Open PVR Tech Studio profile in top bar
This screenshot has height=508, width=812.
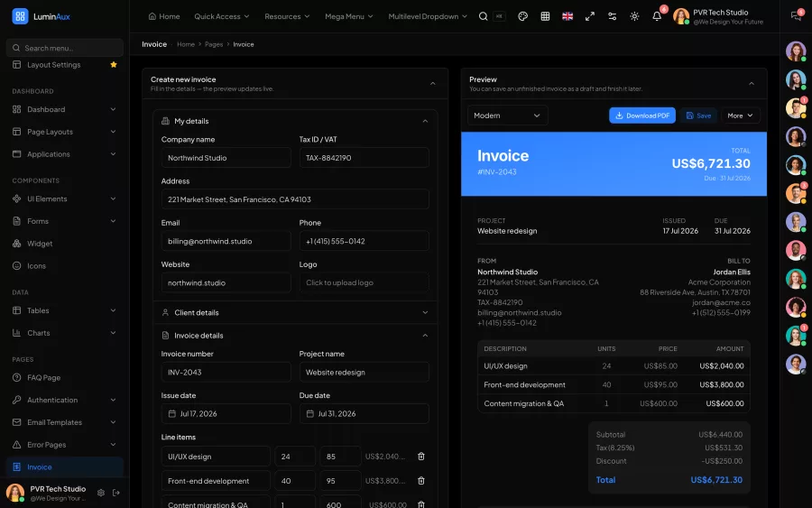pos(718,16)
